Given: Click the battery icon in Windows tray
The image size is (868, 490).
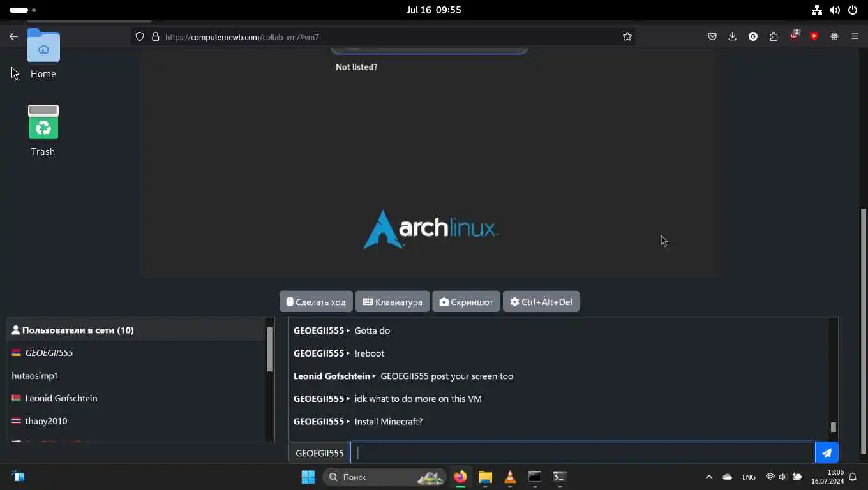Looking at the screenshot, I should (797, 477).
